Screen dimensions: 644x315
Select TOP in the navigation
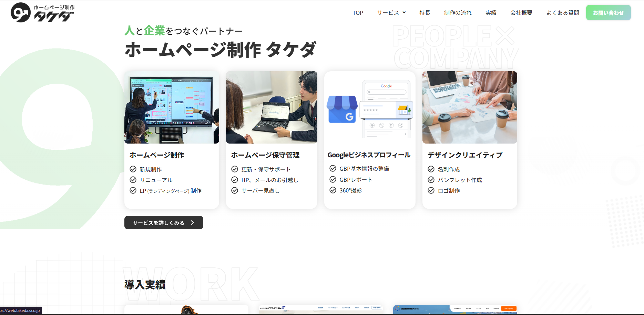358,13
